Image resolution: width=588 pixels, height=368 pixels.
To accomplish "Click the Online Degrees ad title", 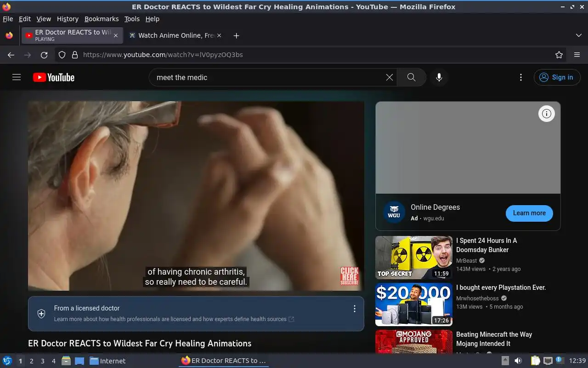I will tap(435, 207).
